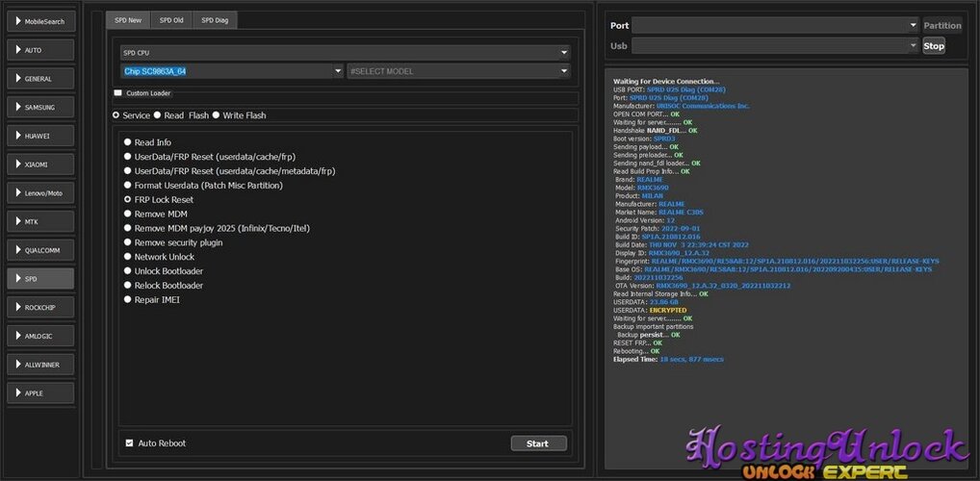The height and width of the screenshot is (481, 980).
Task: Click the 'USERDATA: ENCRYPTED' log line
Action: 650,310
